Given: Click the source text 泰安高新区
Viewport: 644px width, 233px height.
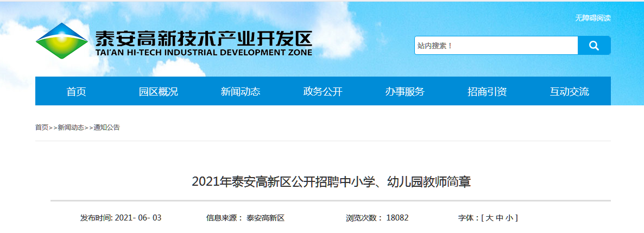Looking at the screenshot, I should point(266,218).
